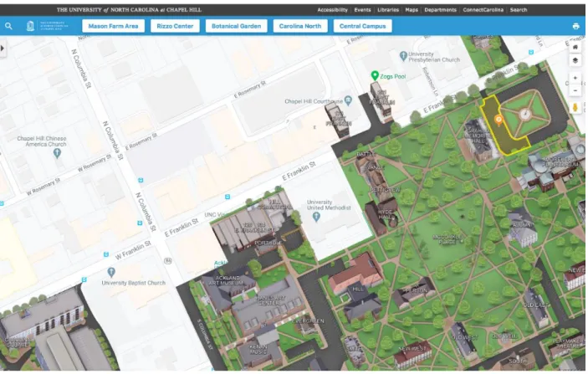Click the Pettigrew building label
Screen dimensions: 588x374
point(385,190)
